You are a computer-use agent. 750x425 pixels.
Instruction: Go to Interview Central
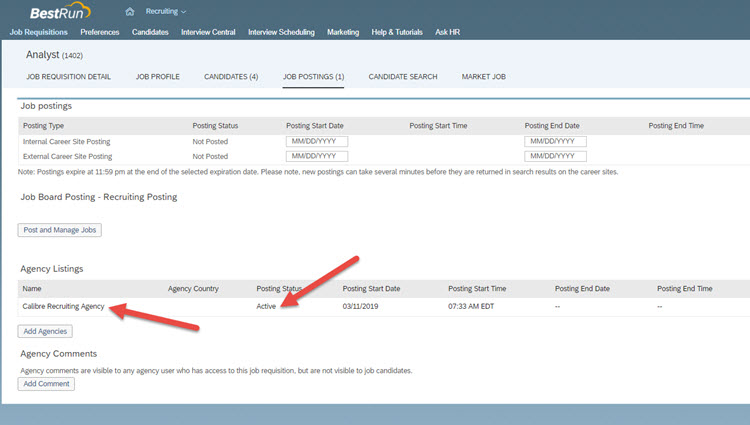pyautogui.click(x=208, y=32)
